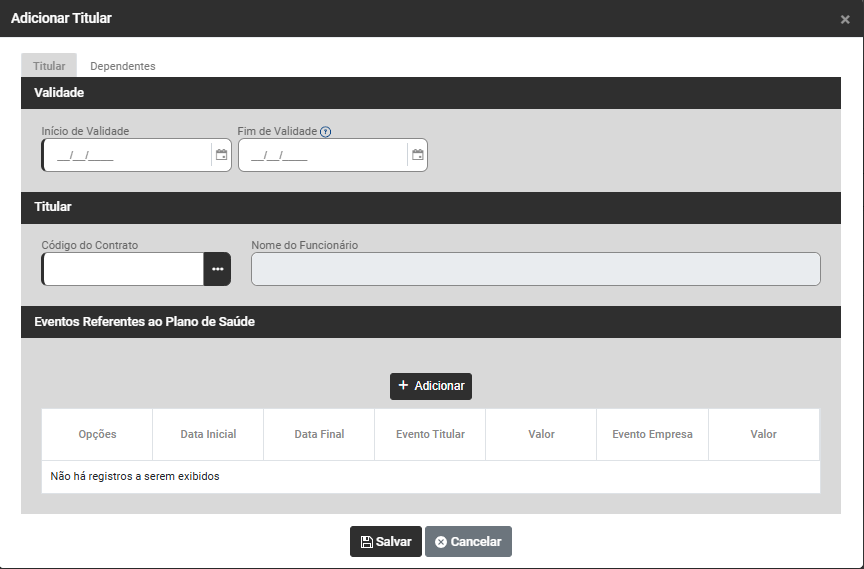Close the Adicionar Titular dialog
The image size is (864, 569).
pos(845,19)
